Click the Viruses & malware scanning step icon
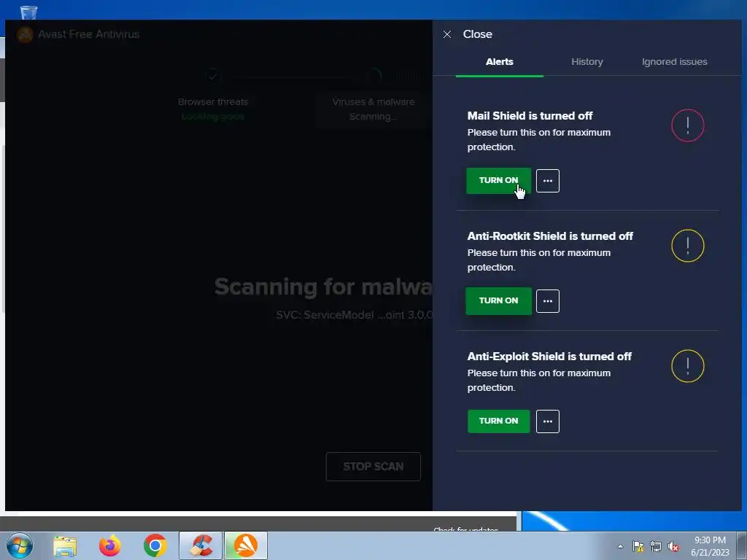The image size is (747, 560). click(373, 75)
